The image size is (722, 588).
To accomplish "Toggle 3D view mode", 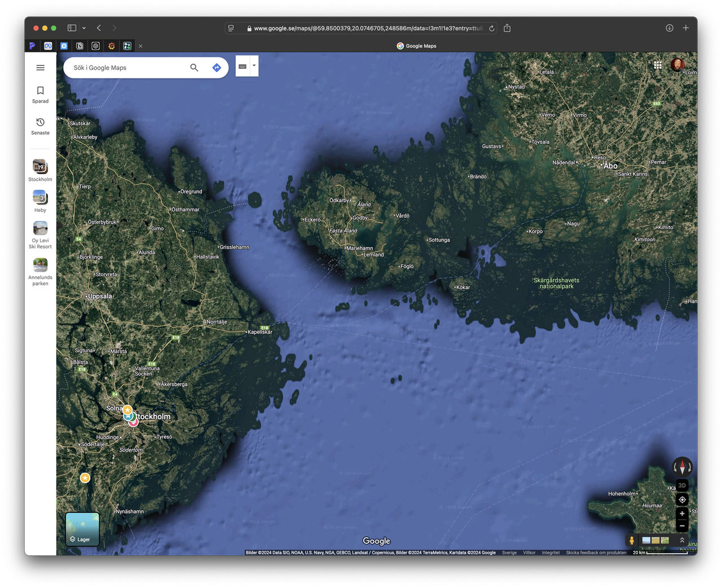I will [x=682, y=485].
